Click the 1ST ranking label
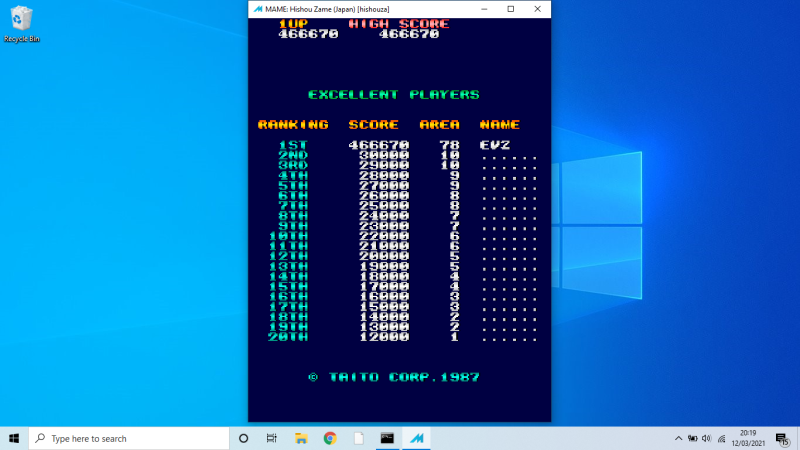The height and width of the screenshot is (450, 800). (293, 145)
